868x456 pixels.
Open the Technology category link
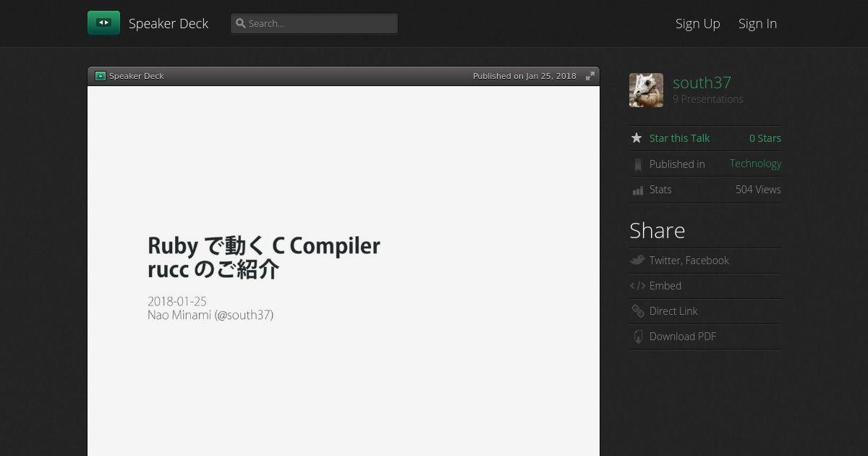[x=755, y=164]
